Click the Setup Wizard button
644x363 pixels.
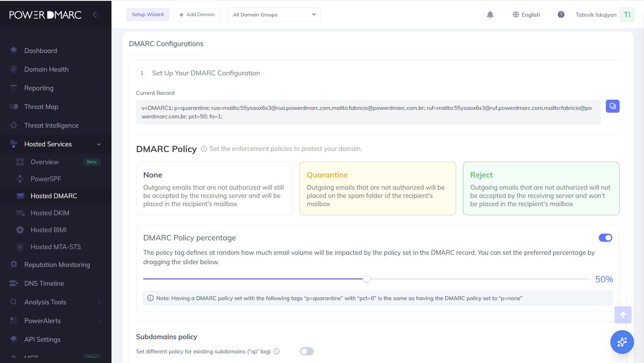tap(148, 14)
